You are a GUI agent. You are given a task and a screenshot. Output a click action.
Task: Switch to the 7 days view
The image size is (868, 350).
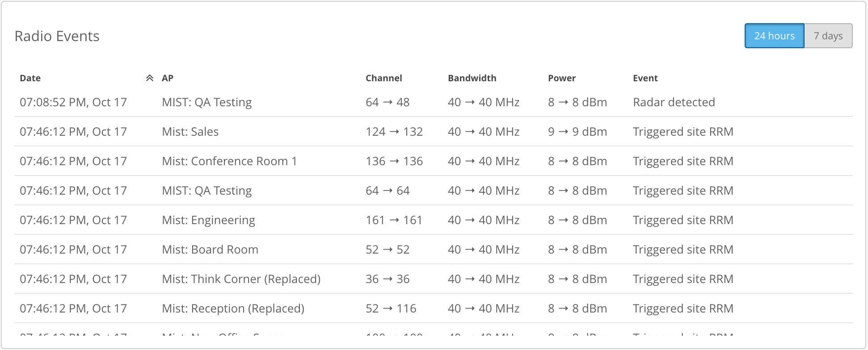click(828, 36)
